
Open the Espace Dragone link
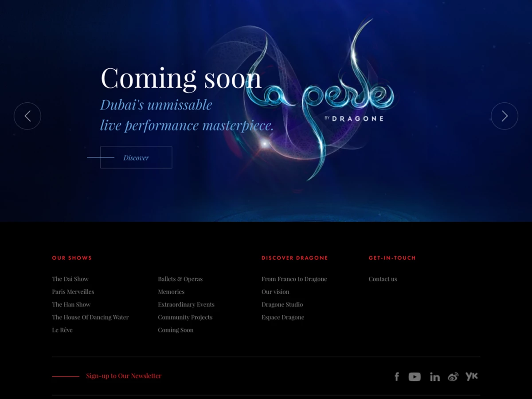pos(283,317)
